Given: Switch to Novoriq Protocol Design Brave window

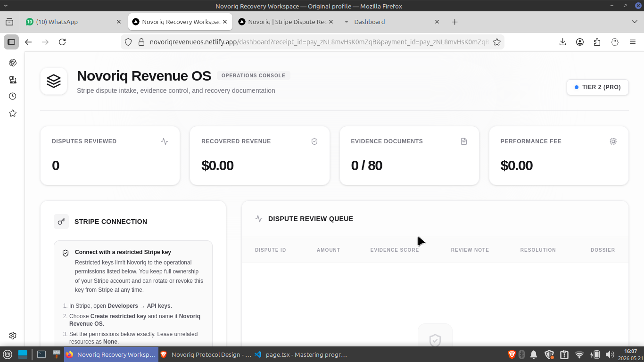Looking at the screenshot, I should tap(205, 354).
